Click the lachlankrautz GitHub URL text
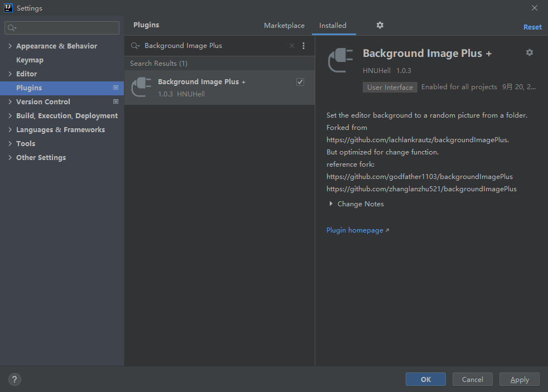 click(417, 139)
